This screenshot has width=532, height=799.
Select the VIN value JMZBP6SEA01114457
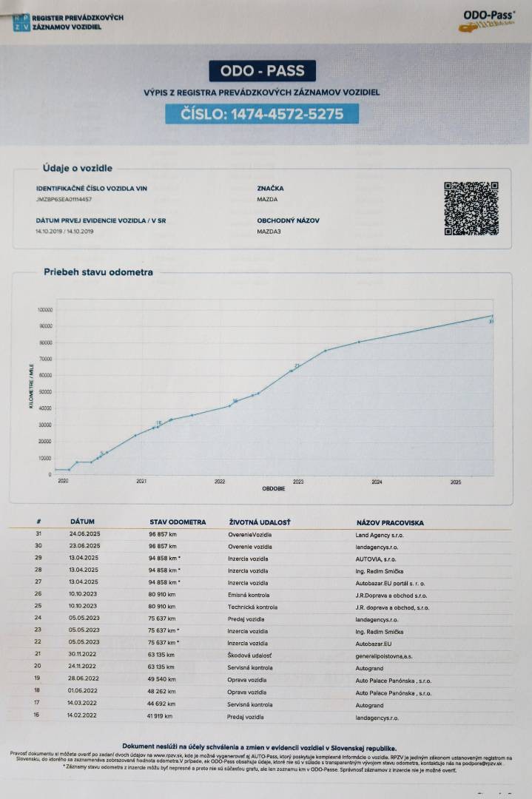click(x=64, y=199)
